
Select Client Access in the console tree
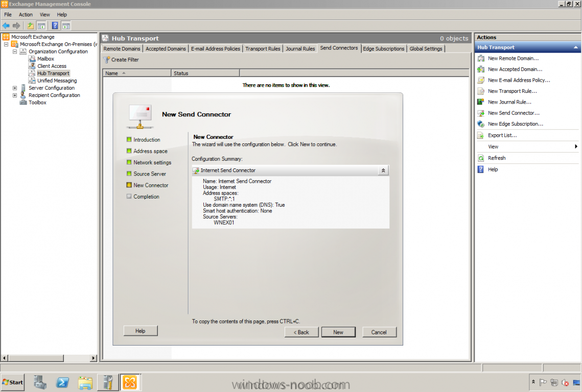[52, 66]
